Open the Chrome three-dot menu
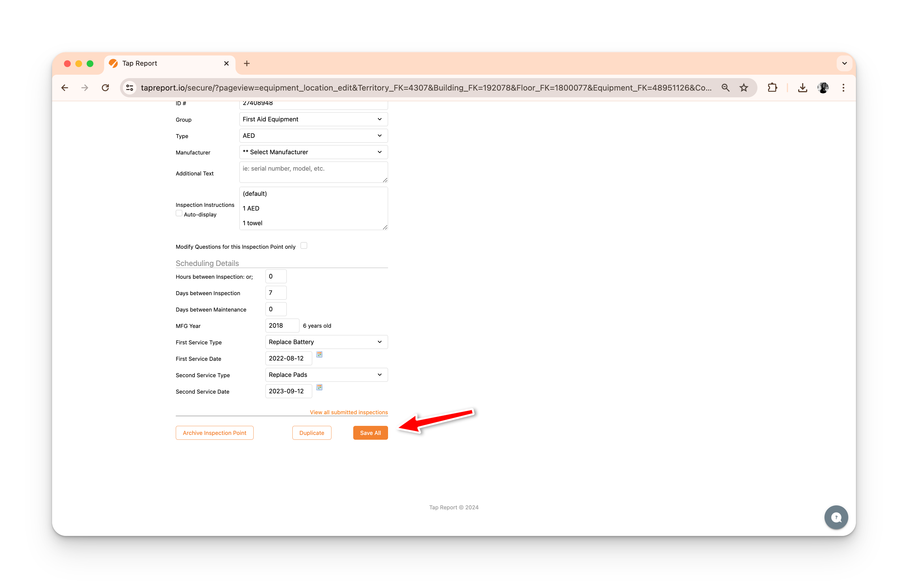This screenshot has width=908, height=588. click(x=843, y=88)
